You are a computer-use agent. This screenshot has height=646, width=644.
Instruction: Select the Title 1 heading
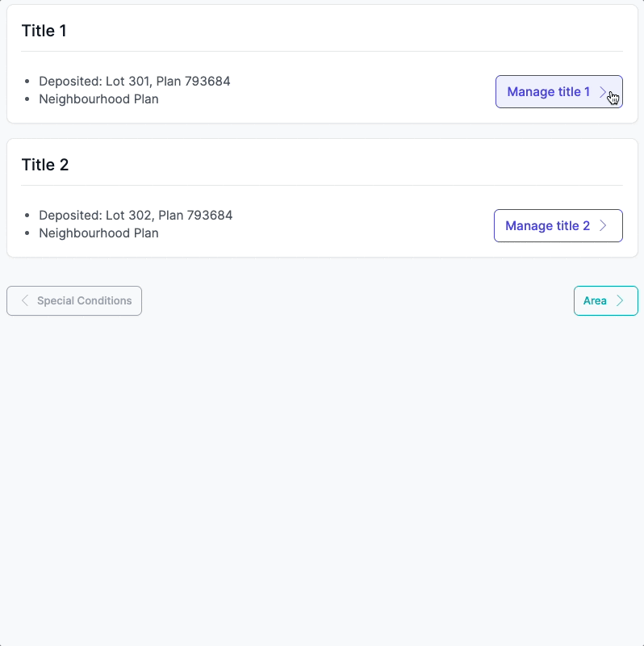[44, 31]
